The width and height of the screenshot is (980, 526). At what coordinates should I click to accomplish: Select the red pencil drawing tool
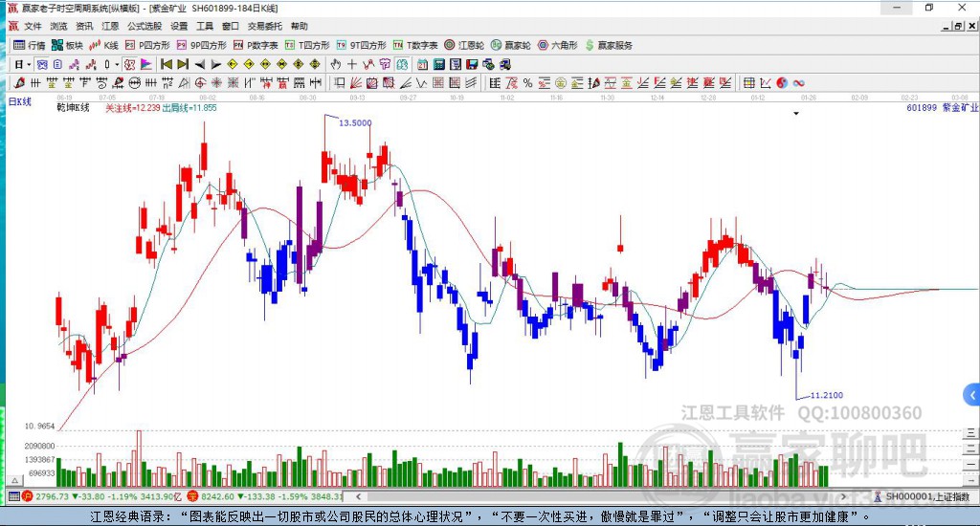19,83
